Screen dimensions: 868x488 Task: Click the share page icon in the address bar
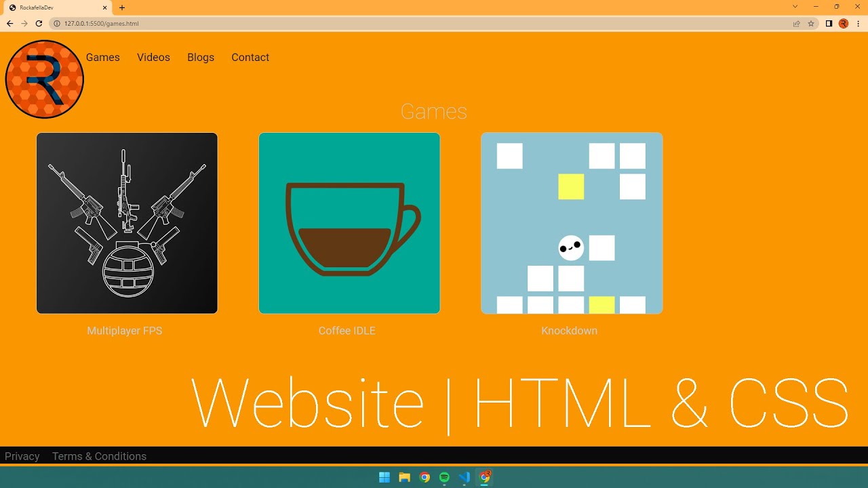(796, 23)
